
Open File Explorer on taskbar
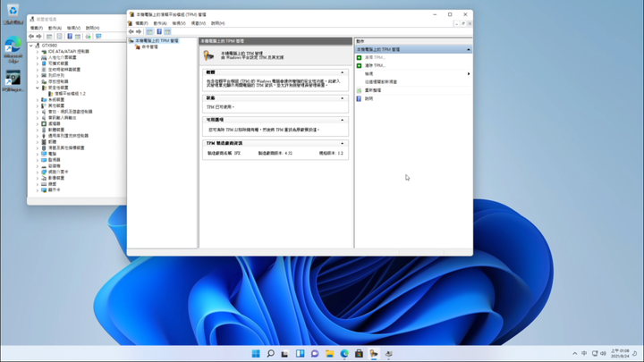coord(330,353)
